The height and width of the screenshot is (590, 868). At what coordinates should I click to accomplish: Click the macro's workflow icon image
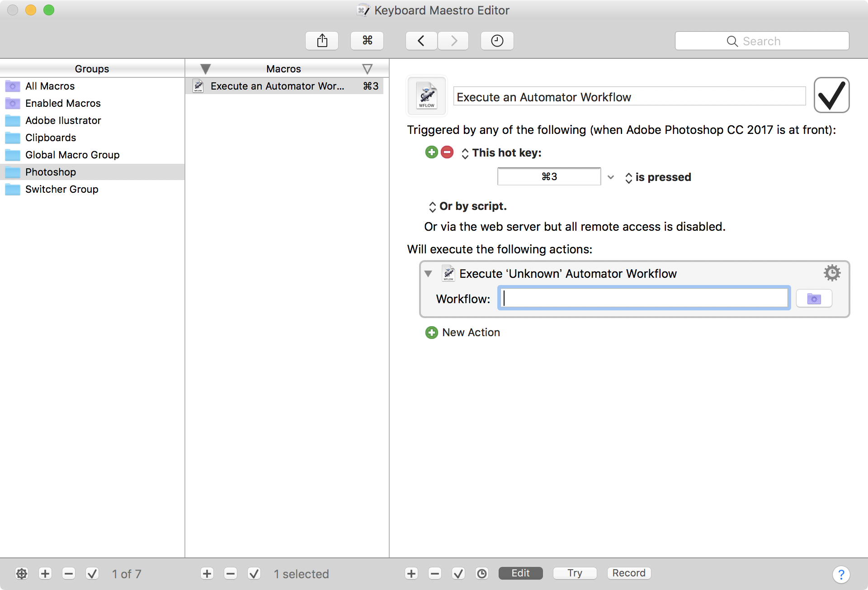click(427, 95)
